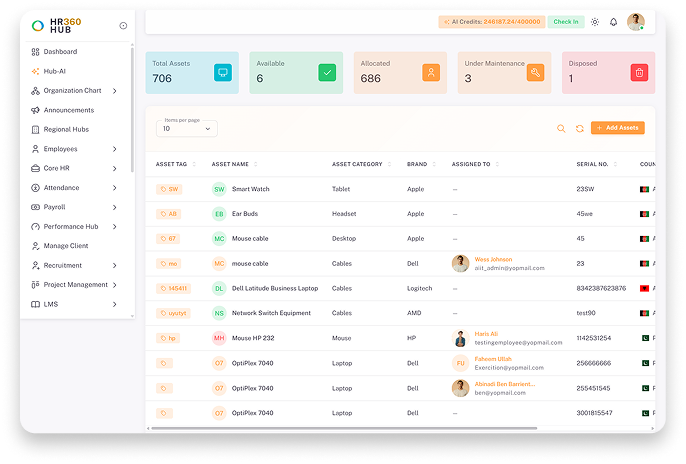The height and width of the screenshot is (464, 686).
Task: Sort the table by Asset Tag column
Action: (194, 164)
